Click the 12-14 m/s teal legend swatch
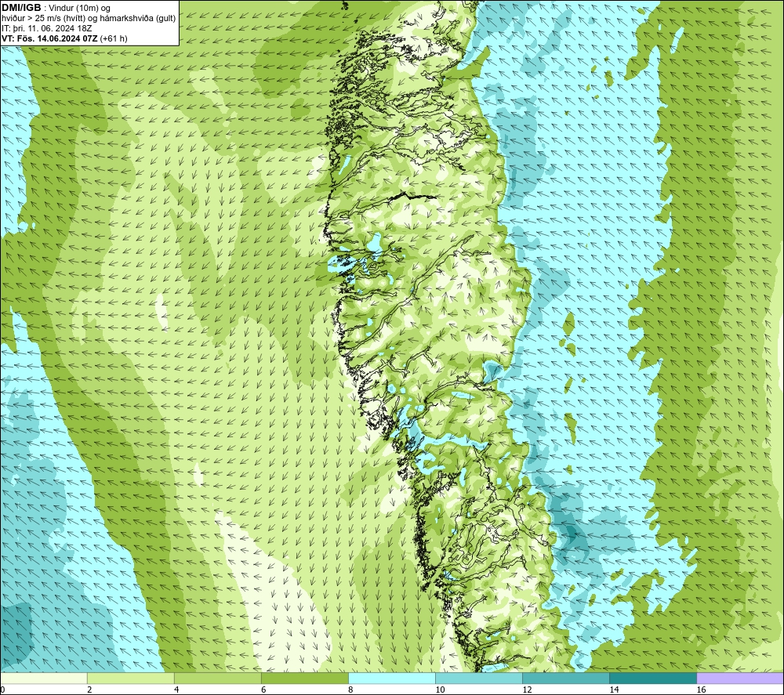The image size is (784, 695). (x=566, y=678)
